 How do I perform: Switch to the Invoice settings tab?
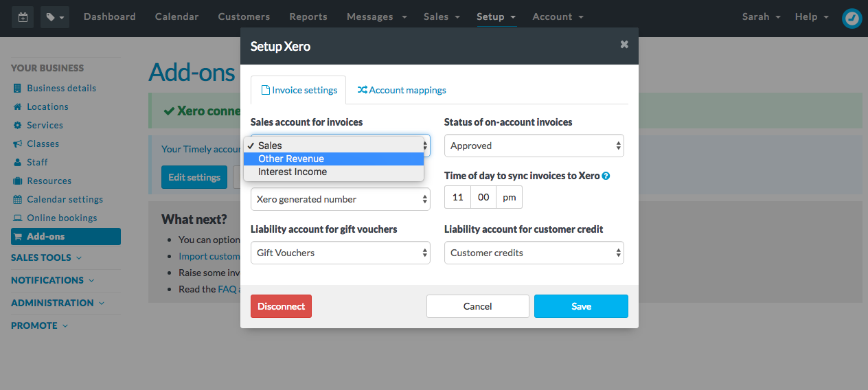click(x=298, y=90)
